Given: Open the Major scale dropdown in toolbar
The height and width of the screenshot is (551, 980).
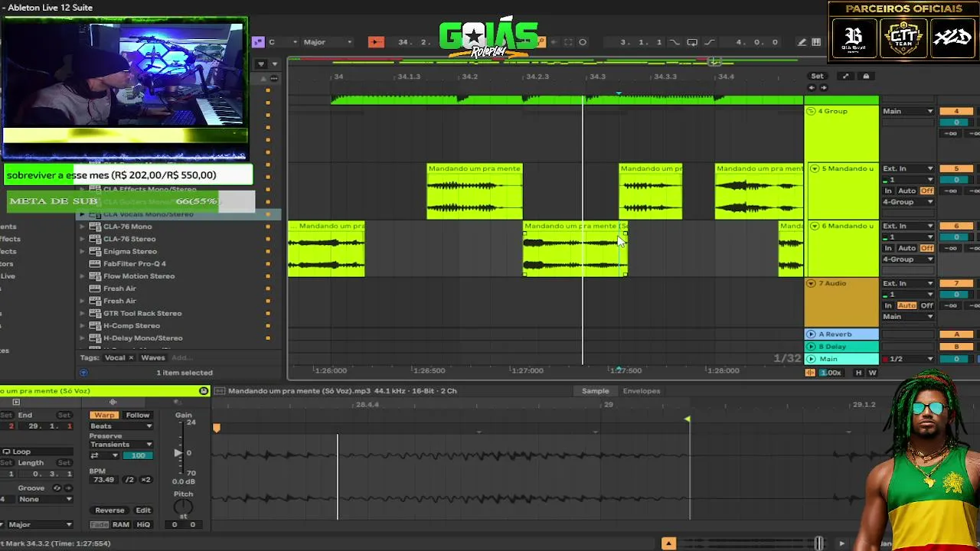Looking at the screenshot, I should (327, 42).
